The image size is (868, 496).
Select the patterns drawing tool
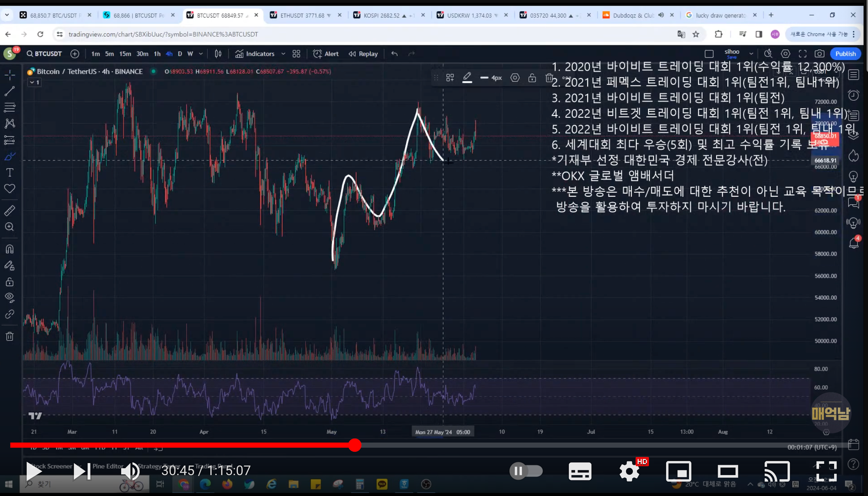point(10,124)
